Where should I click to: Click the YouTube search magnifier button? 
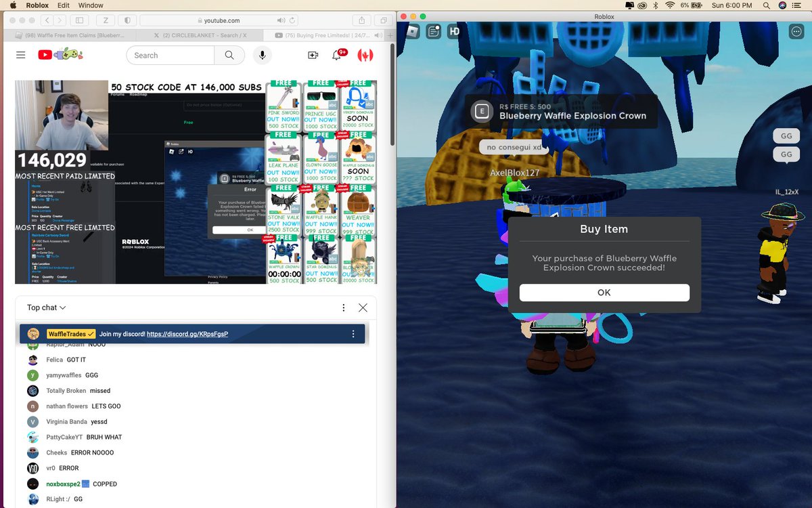pos(229,56)
